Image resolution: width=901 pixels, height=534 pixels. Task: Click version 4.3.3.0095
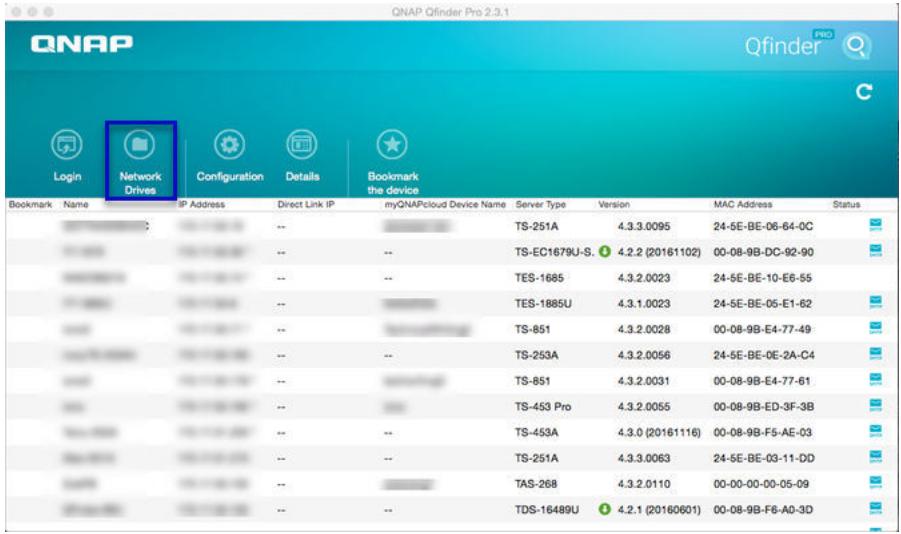[644, 226]
